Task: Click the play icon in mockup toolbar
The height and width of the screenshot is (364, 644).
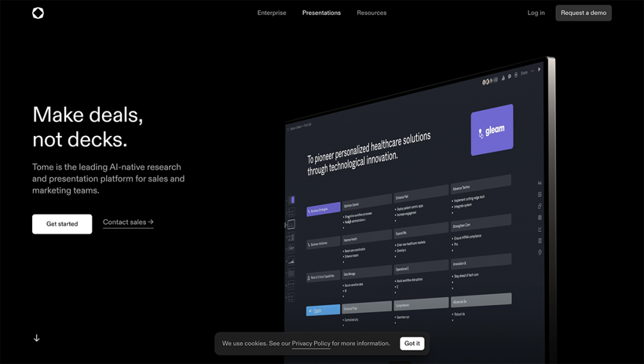Action: click(539, 69)
